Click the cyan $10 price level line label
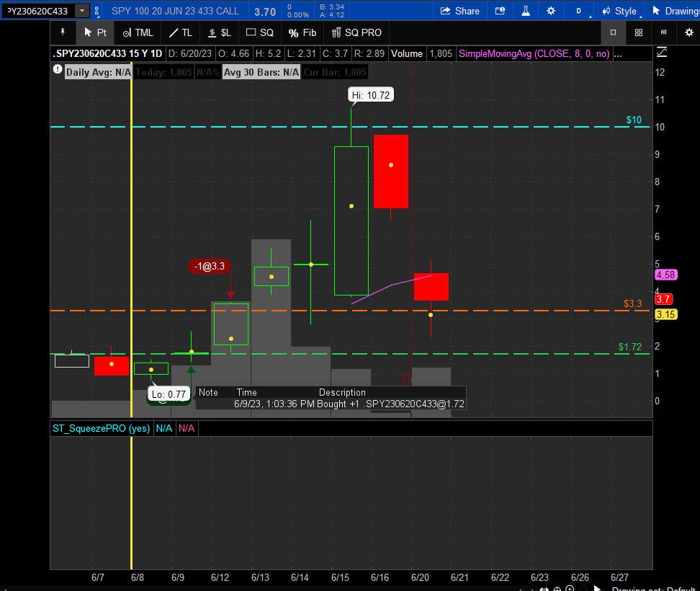 point(634,120)
